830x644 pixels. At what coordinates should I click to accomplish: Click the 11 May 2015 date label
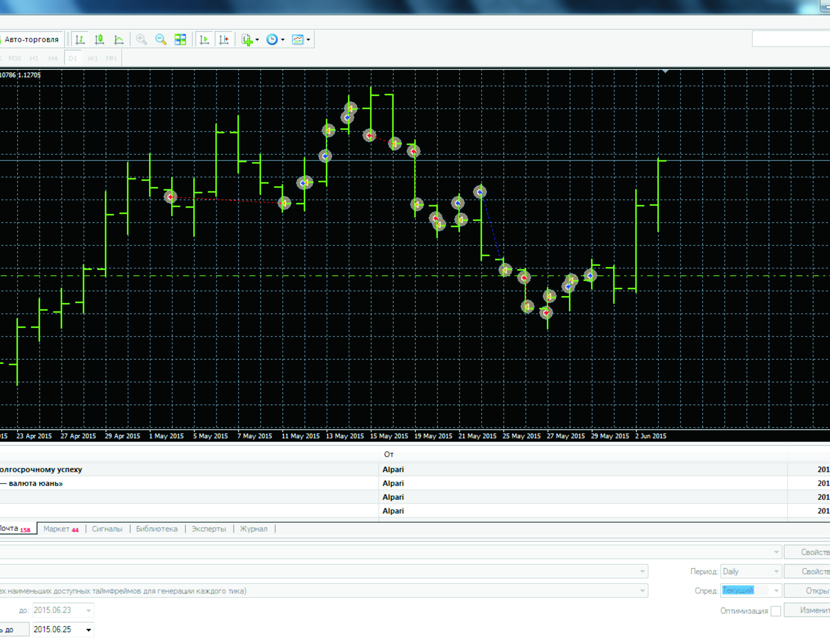[x=301, y=436]
